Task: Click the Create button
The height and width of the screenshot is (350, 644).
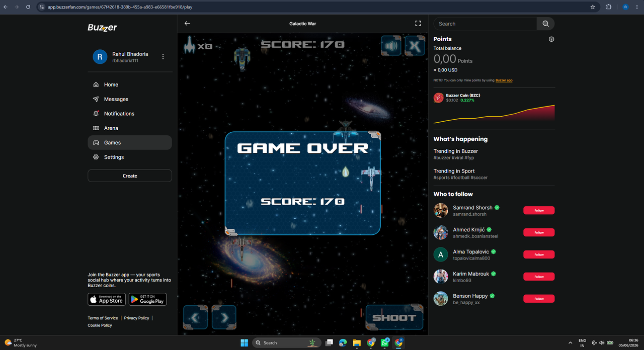Action: [130, 176]
